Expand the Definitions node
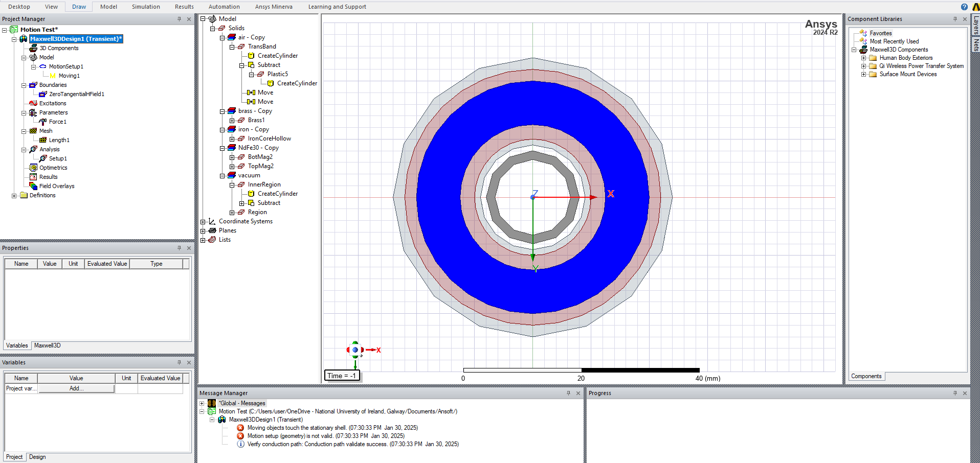Screen dimensions: 980x463 14,195
